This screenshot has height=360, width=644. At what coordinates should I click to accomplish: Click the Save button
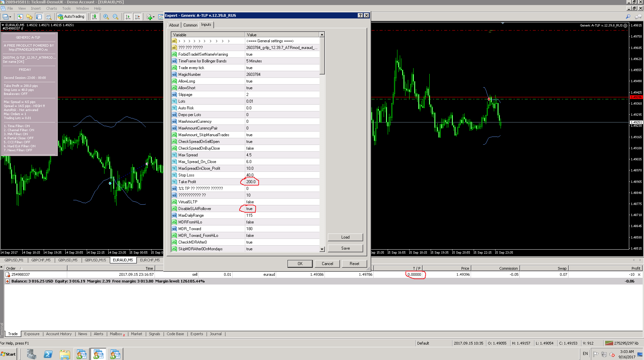click(345, 248)
